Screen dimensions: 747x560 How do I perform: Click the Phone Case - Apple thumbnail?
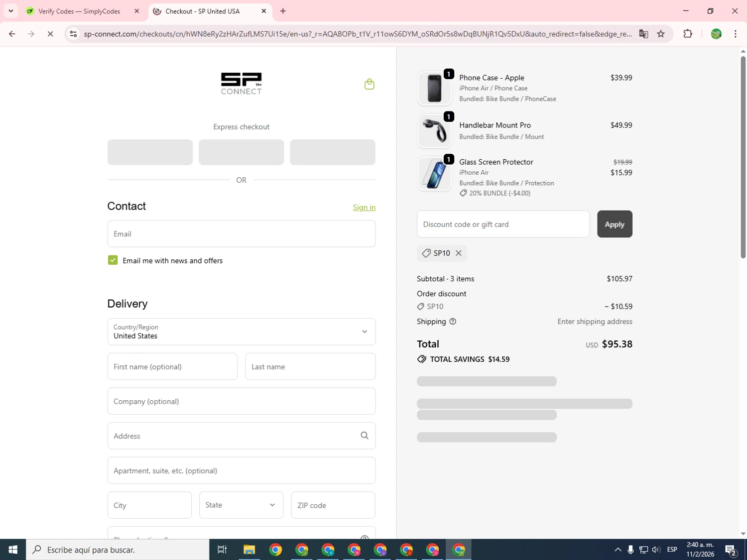pos(434,88)
